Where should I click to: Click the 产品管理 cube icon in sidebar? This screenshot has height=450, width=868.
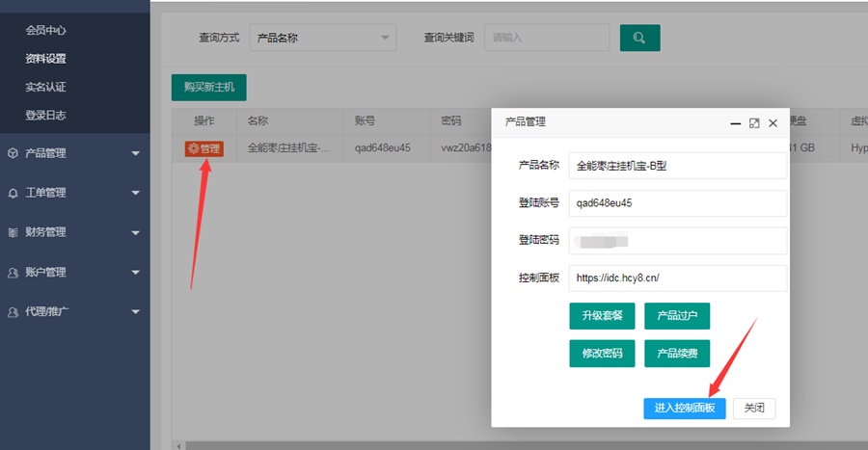click(x=13, y=153)
